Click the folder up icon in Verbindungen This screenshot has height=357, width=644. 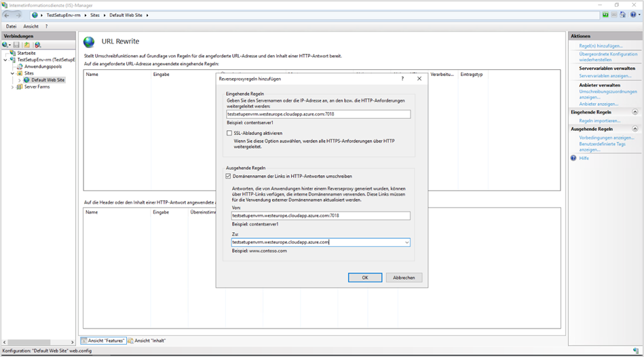pyautogui.click(x=26, y=45)
